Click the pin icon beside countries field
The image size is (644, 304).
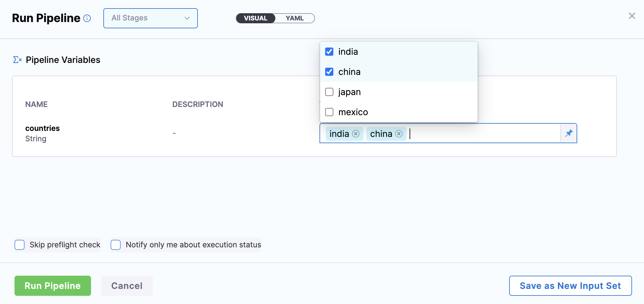pos(569,133)
